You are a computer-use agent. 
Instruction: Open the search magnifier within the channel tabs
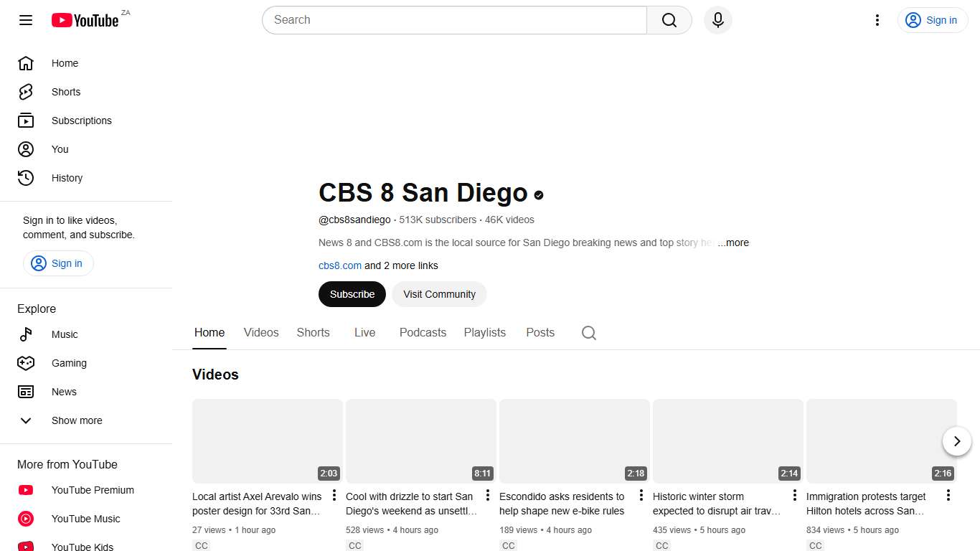588,333
